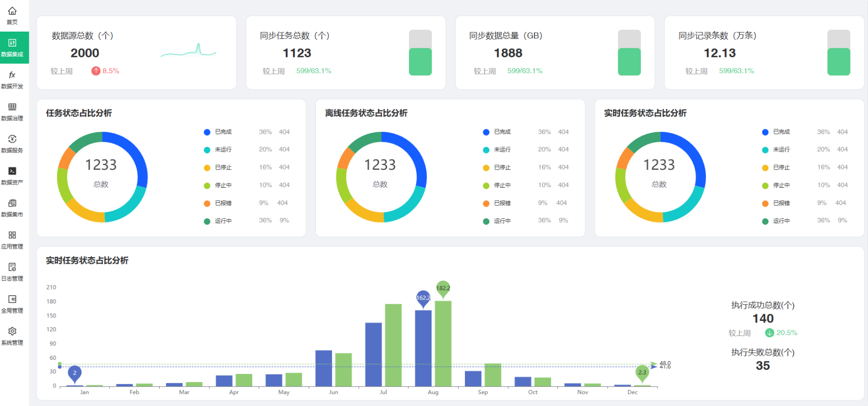Screen dimensions: 868x406
Task: Select the 数据集成 sidebar icon
Action: [12, 43]
